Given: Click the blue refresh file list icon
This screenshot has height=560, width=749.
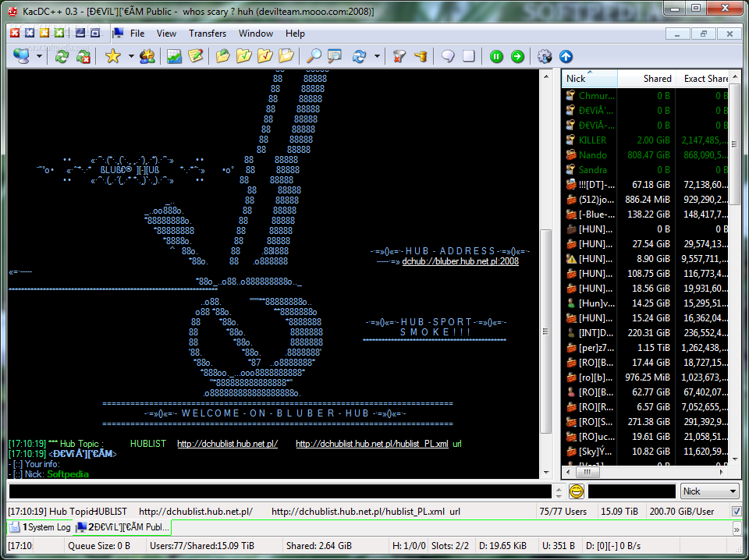Looking at the screenshot, I should (x=359, y=56).
